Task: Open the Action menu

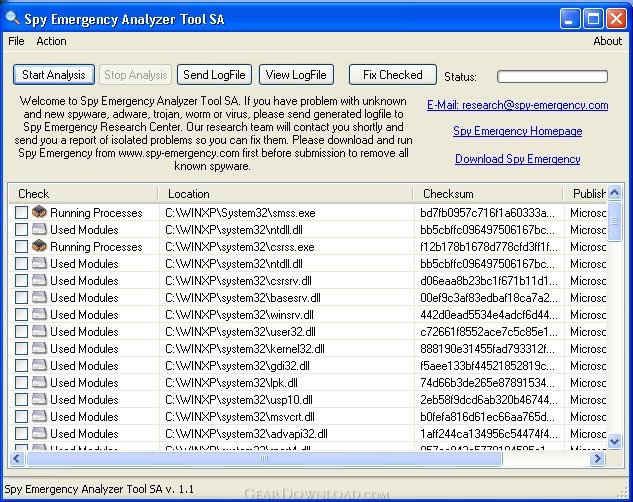Action: click(x=51, y=41)
